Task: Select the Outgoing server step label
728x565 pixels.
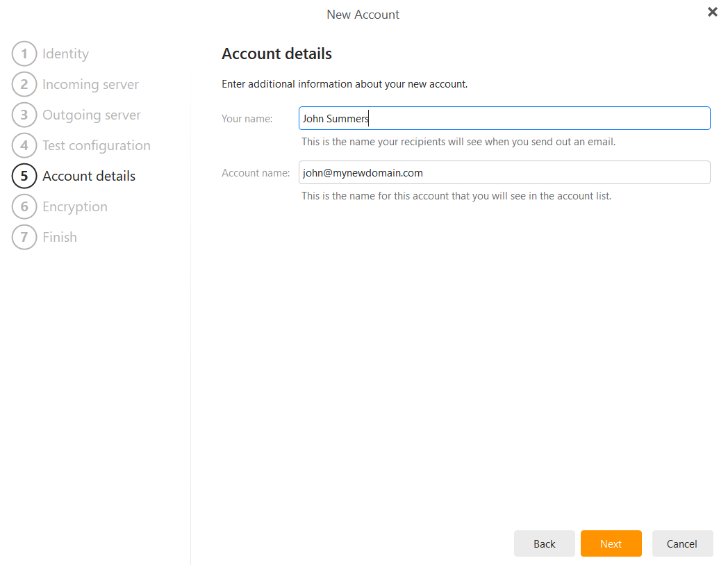Action: 92,115
